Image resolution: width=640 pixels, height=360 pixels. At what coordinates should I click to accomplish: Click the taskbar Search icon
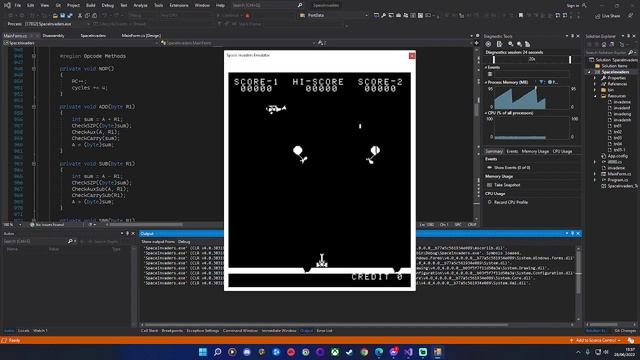217,352
